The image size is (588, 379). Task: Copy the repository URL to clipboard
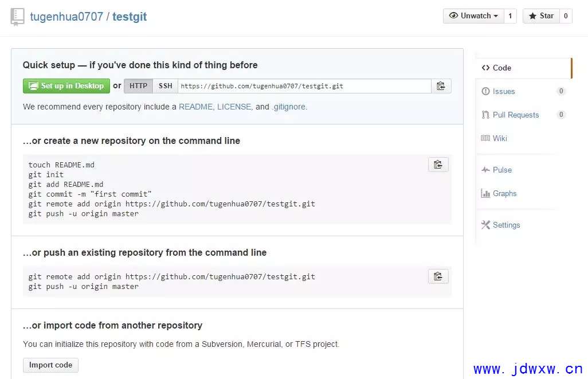click(x=441, y=86)
